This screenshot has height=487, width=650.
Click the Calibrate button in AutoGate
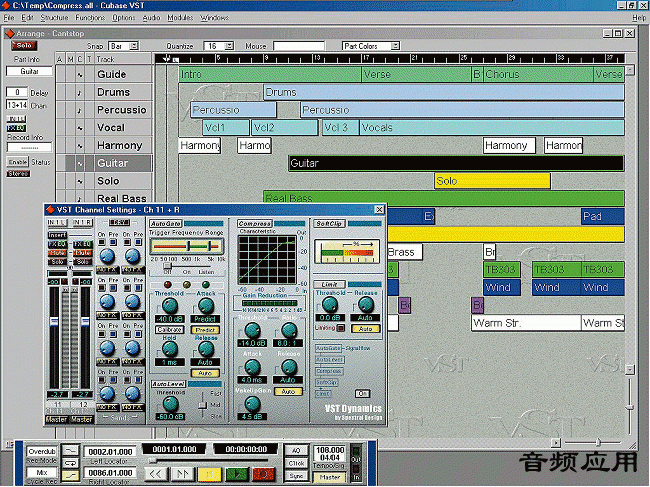pyautogui.click(x=170, y=330)
